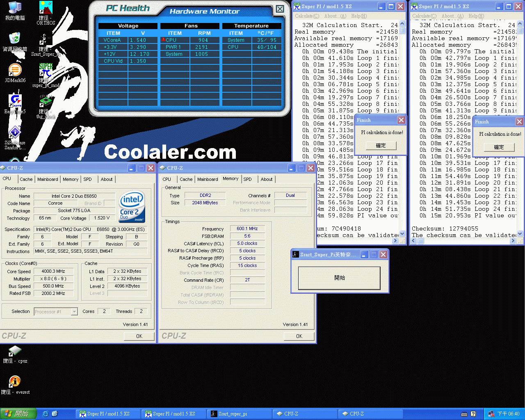The image size is (525, 420).
Task: Switch to the Mainboard tab in the left CPU-Z window
Action: pyautogui.click(x=48, y=179)
